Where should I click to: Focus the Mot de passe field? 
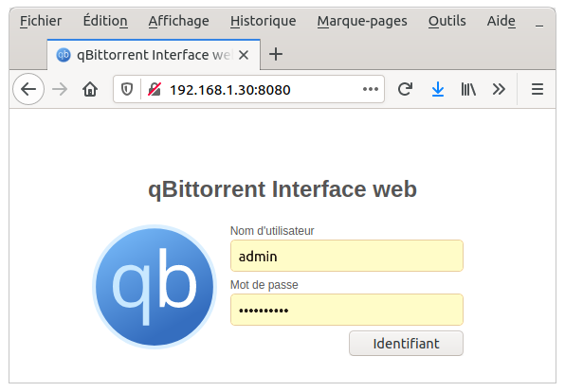tap(347, 310)
